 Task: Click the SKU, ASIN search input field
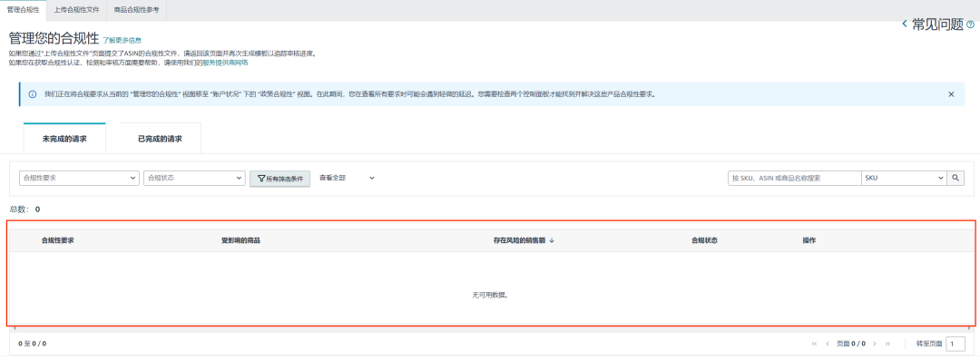(795, 178)
